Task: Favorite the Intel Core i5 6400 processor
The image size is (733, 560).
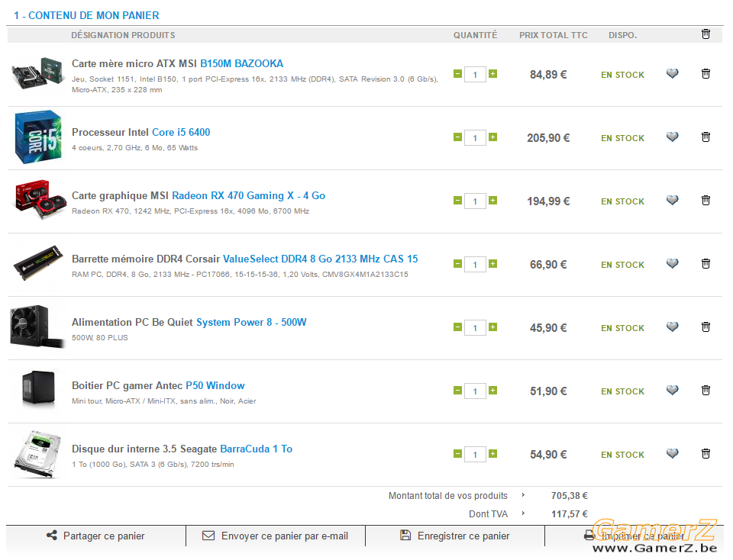Action: coord(672,137)
